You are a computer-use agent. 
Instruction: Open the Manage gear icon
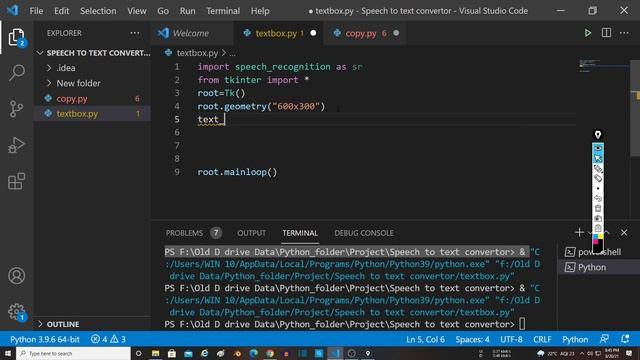click(x=16, y=312)
